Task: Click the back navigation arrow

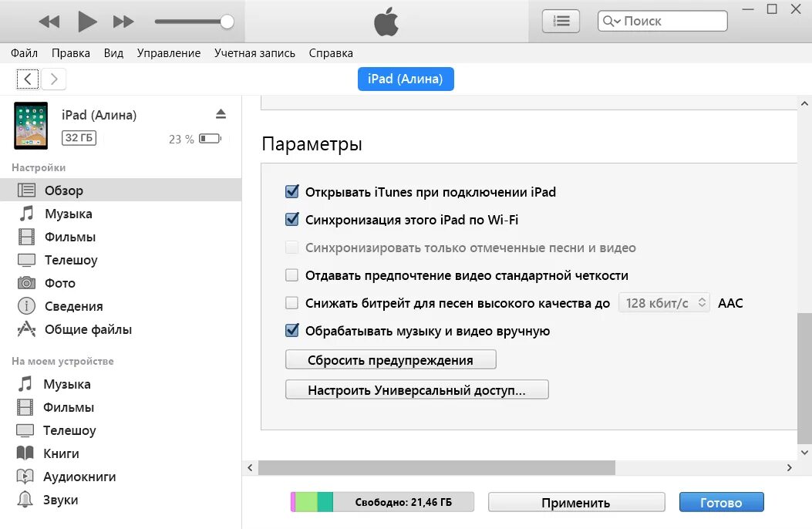Action: 28,79
